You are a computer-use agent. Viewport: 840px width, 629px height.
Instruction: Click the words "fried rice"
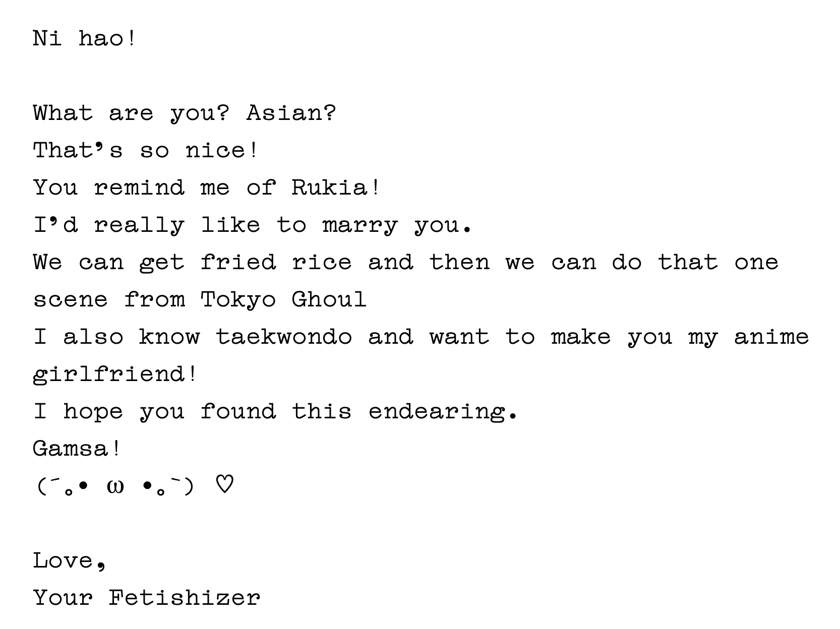coord(276,263)
